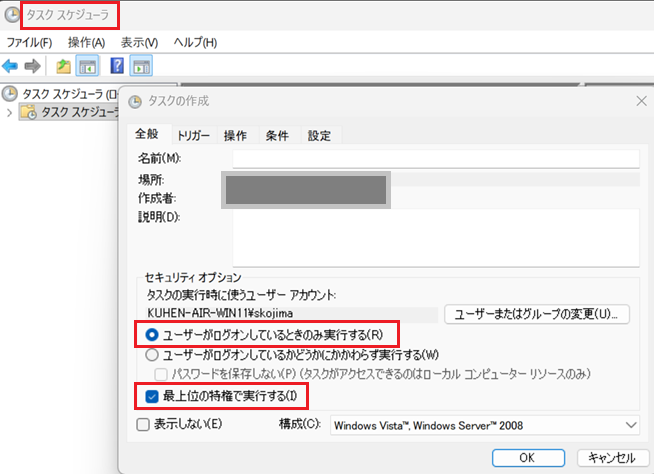Click the blue Help question mark icon
Screen dimensions: 654x474
point(117,66)
